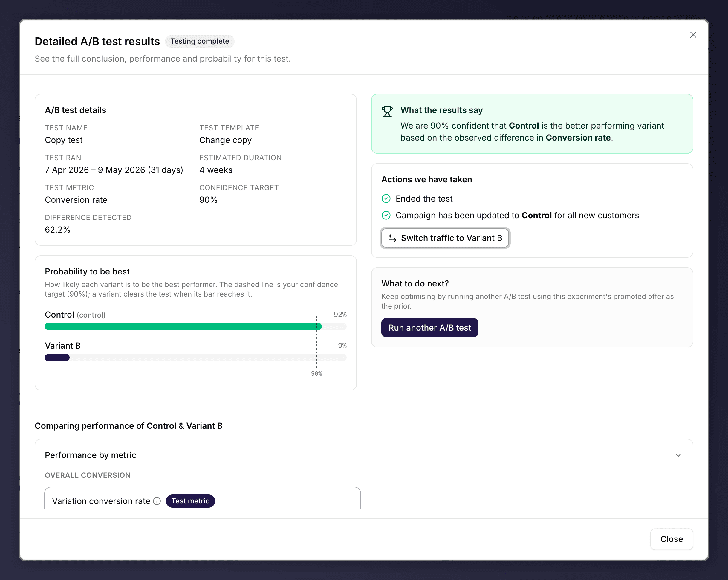Click the 'Performance by metric' heading
Viewport: 728px width, 580px height.
91,455
